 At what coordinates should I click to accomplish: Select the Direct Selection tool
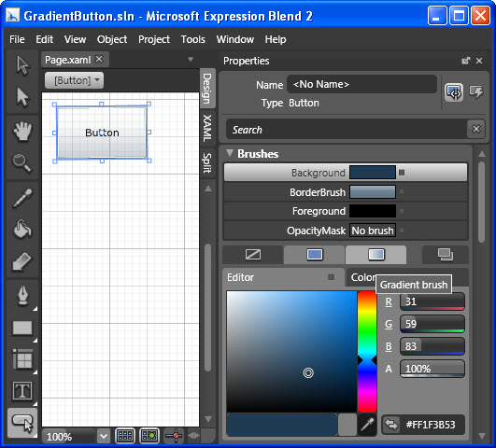[x=22, y=97]
